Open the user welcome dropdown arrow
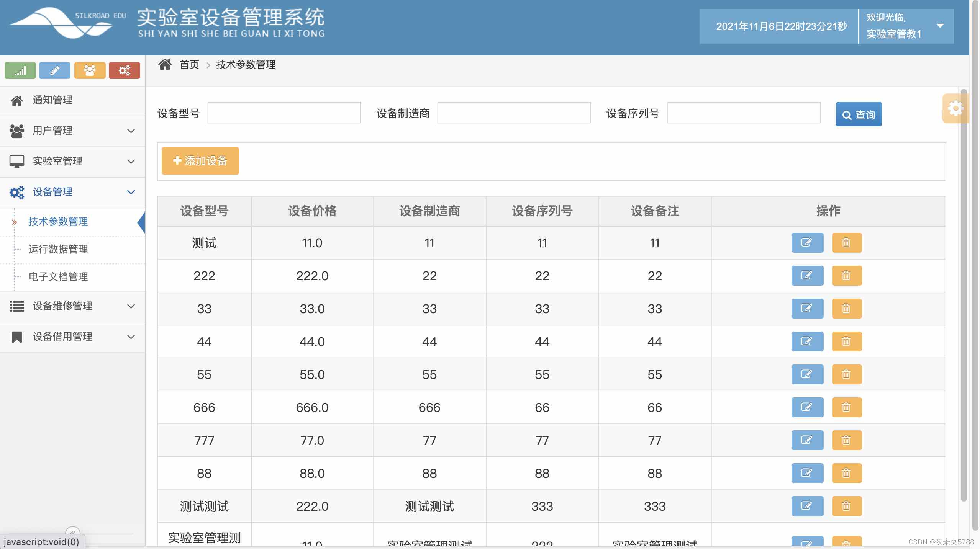The width and height of the screenshot is (980, 549). click(940, 26)
